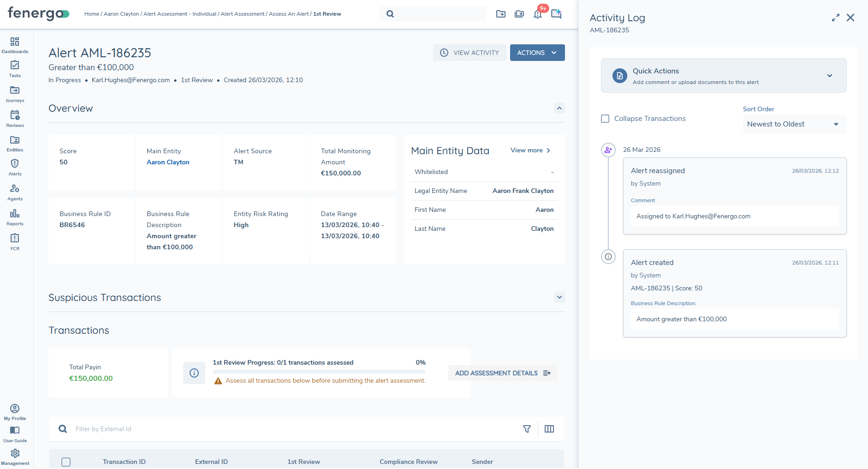Open the ACTIONS dropdown button
This screenshot has width=868, height=469.
(x=537, y=53)
